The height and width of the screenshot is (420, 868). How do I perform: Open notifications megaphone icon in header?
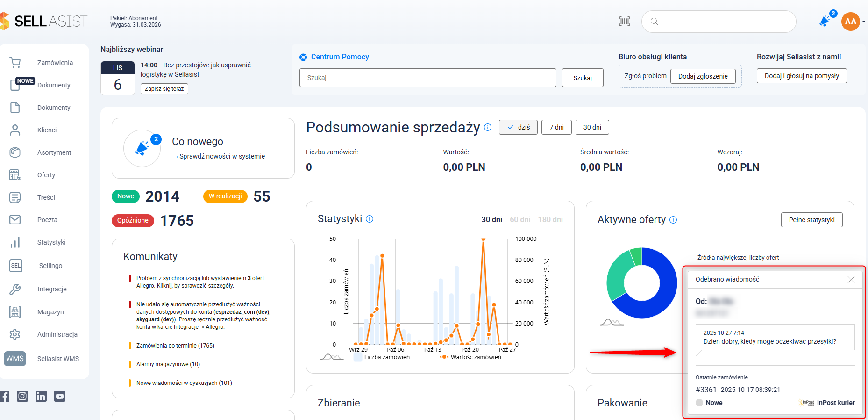coord(825,21)
